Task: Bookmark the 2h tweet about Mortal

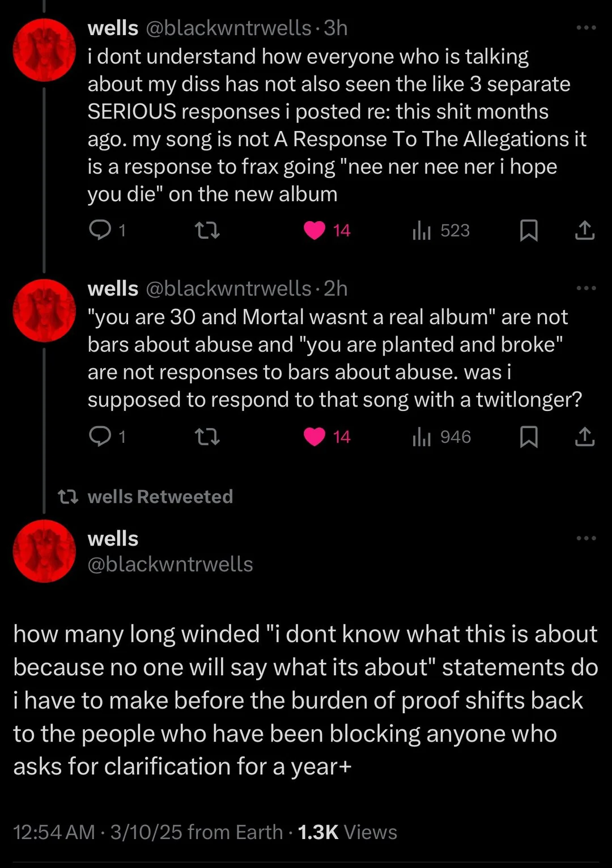Action: tap(529, 437)
